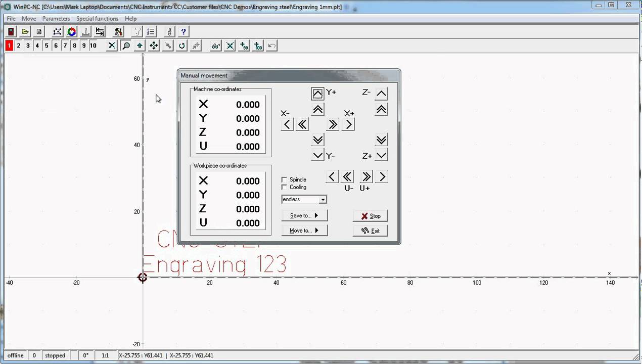This screenshot has height=364, width=642.
Task: Click the reference move arrows icon
Action: [x=100, y=31]
